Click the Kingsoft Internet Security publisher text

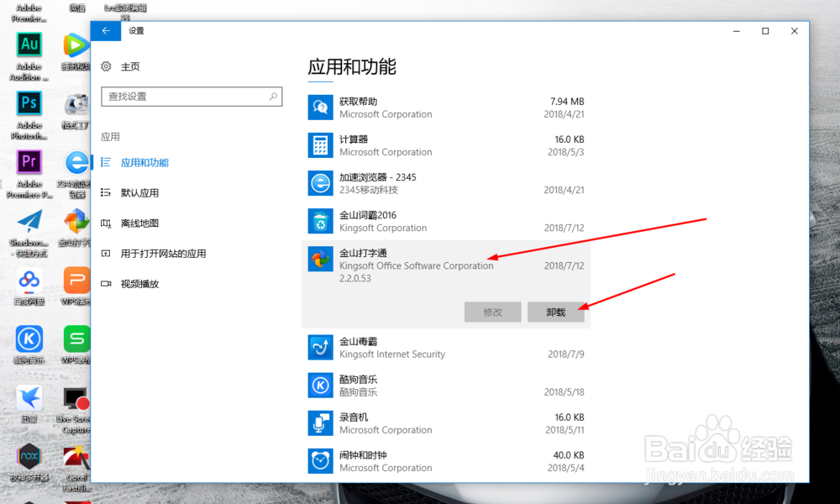pyautogui.click(x=392, y=354)
